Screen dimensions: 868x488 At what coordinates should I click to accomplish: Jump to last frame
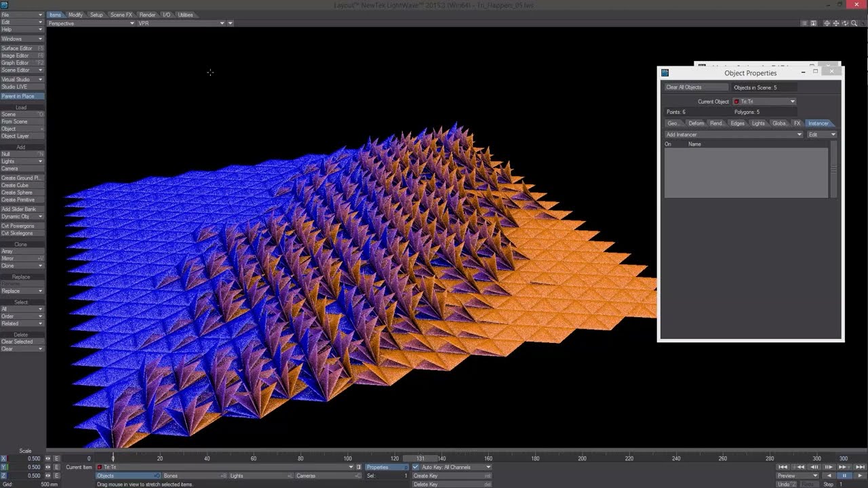tap(860, 467)
